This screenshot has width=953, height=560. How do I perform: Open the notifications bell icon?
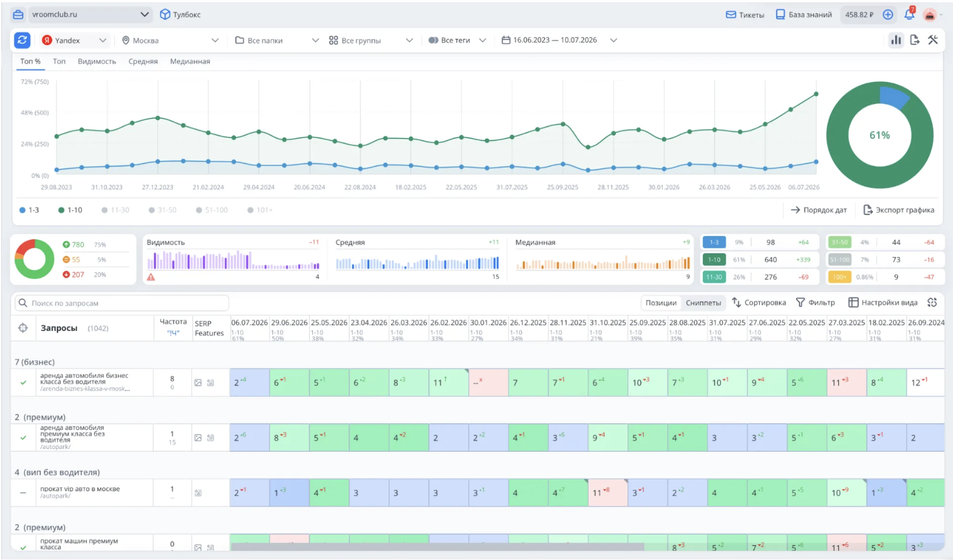coord(909,14)
